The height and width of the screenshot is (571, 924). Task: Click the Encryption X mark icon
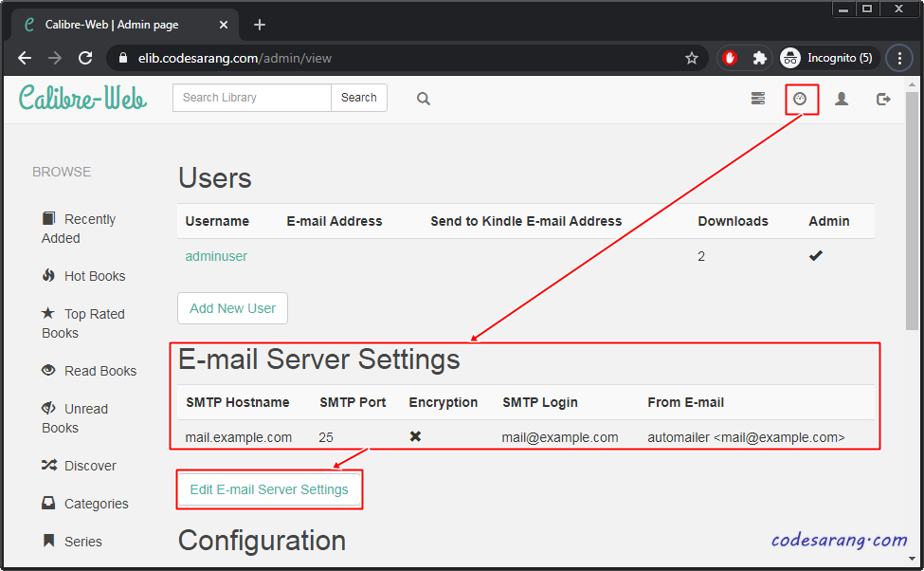pos(415,436)
